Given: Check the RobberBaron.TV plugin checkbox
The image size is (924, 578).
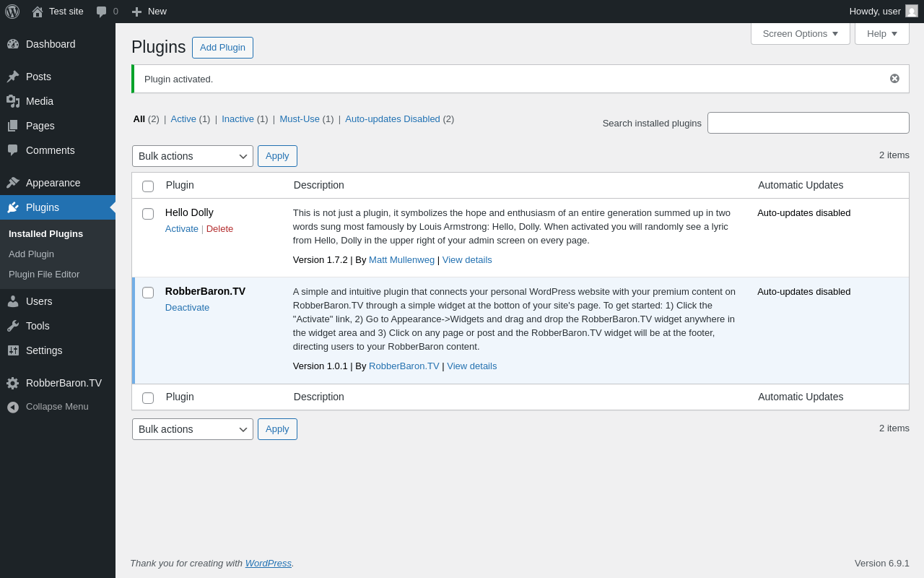Looking at the screenshot, I should click(148, 293).
